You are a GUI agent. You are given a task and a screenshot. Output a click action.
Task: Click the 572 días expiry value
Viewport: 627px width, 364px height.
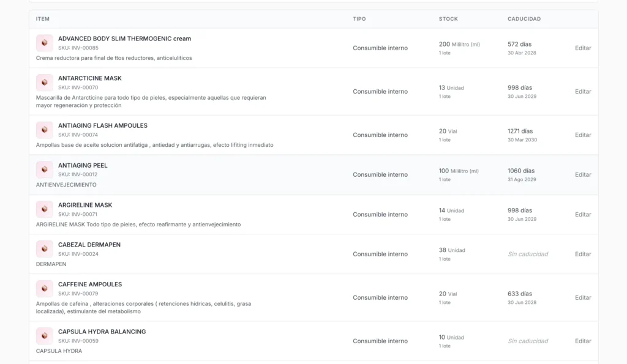[519, 44]
